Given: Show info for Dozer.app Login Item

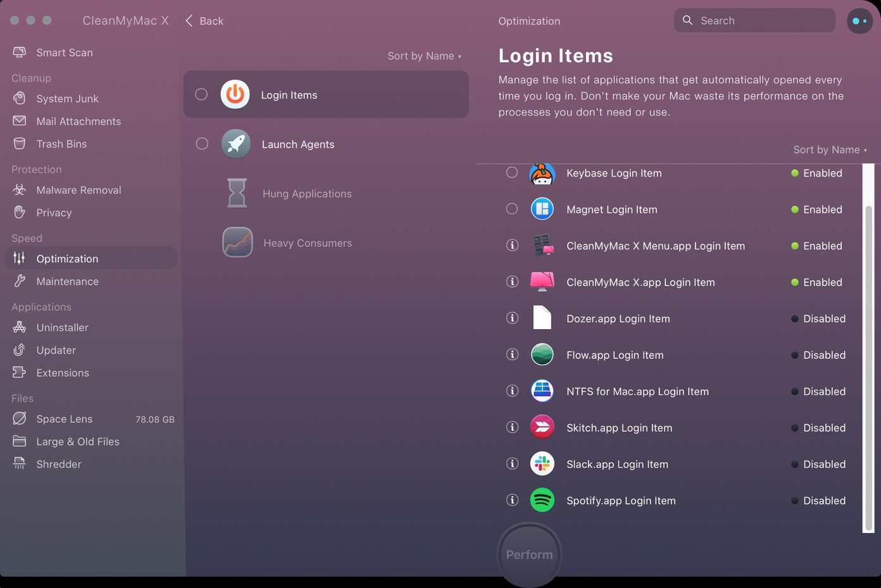Looking at the screenshot, I should [x=512, y=318].
